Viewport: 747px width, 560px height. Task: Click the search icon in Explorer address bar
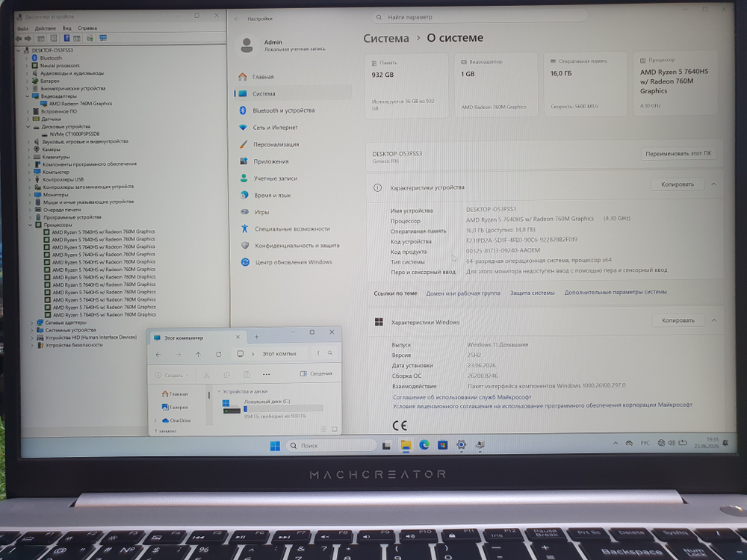(x=329, y=353)
